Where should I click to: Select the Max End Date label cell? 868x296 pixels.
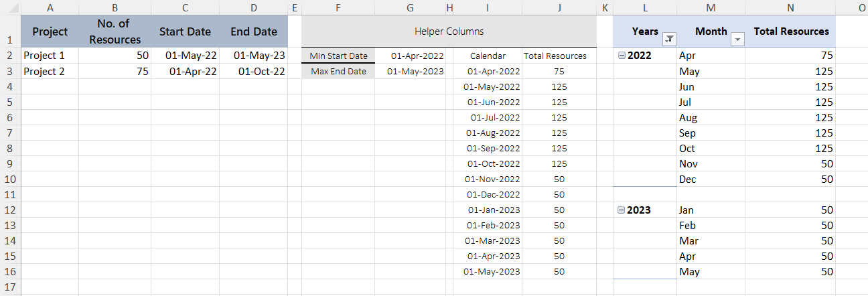tap(338, 71)
